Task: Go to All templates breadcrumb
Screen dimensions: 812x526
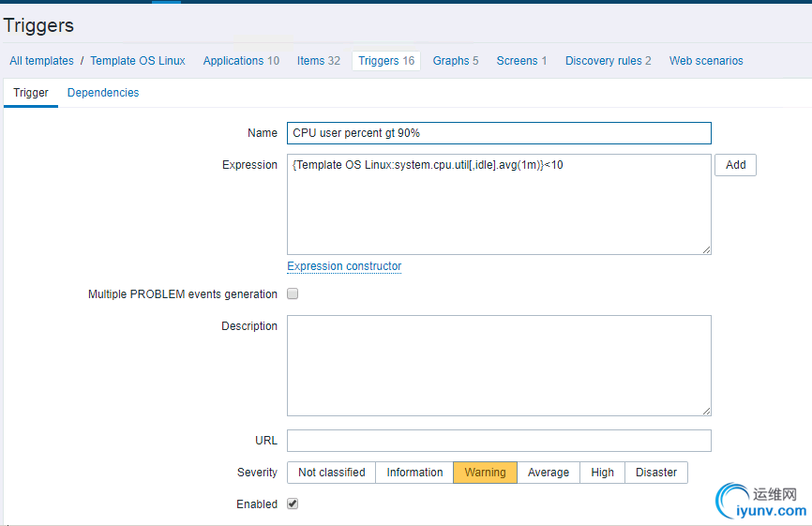Action: tap(41, 61)
